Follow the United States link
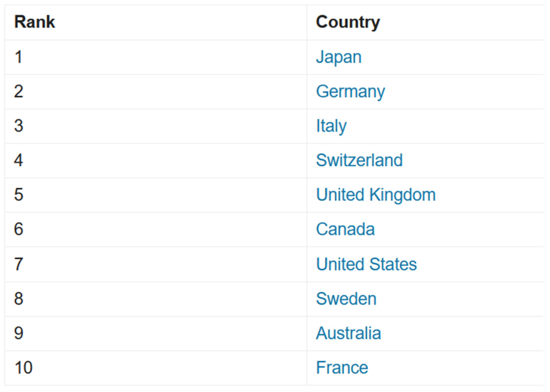 [x=366, y=264]
